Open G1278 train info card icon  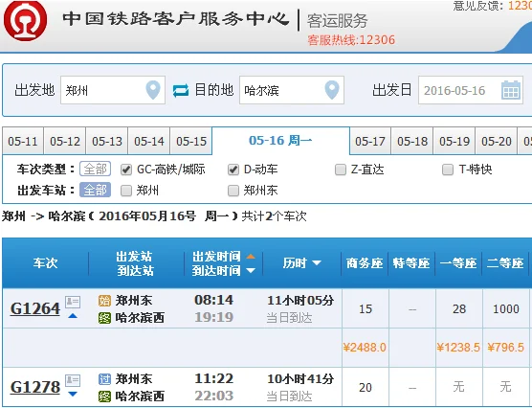(x=73, y=380)
